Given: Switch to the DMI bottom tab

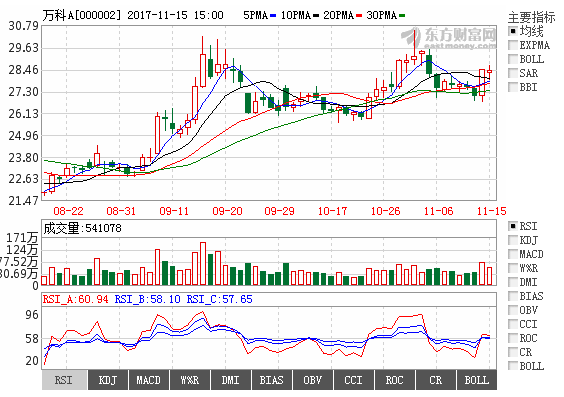Looking at the screenshot, I should point(231,380).
